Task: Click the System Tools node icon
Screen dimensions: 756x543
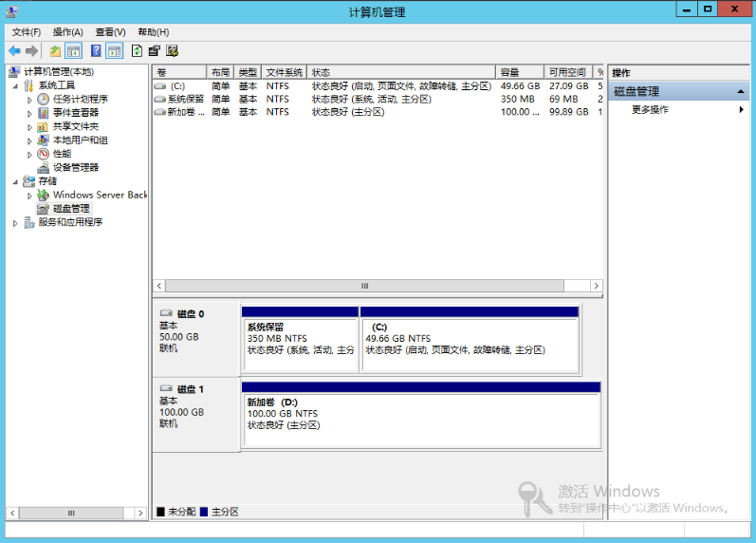Action: click(x=28, y=85)
